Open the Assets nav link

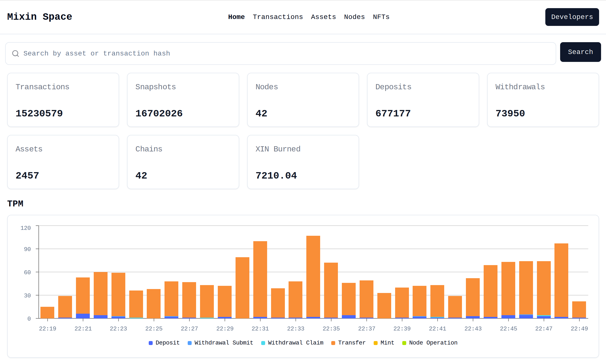323,17
